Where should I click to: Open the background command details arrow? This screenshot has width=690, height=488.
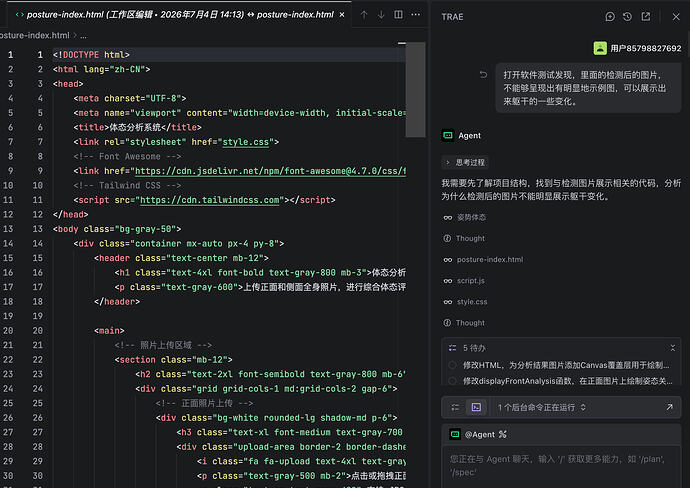coord(669,407)
